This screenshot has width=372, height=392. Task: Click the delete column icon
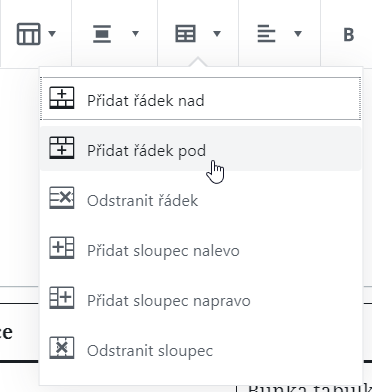point(62,348)
